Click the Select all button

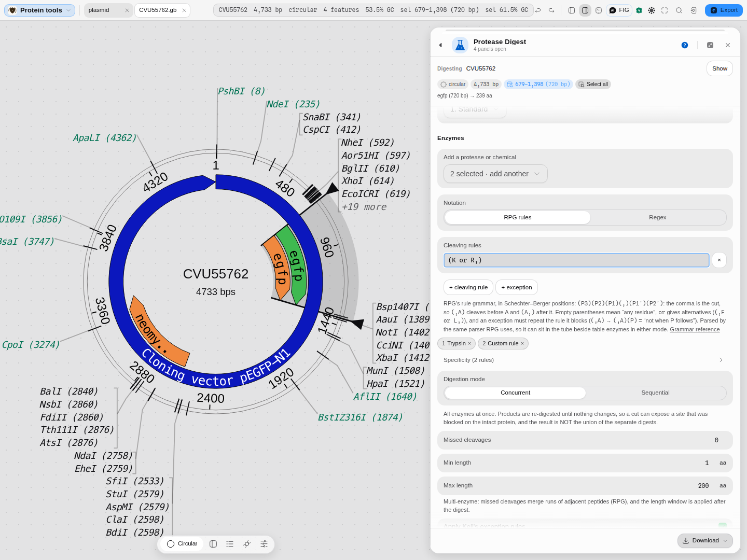coord(593,84)
